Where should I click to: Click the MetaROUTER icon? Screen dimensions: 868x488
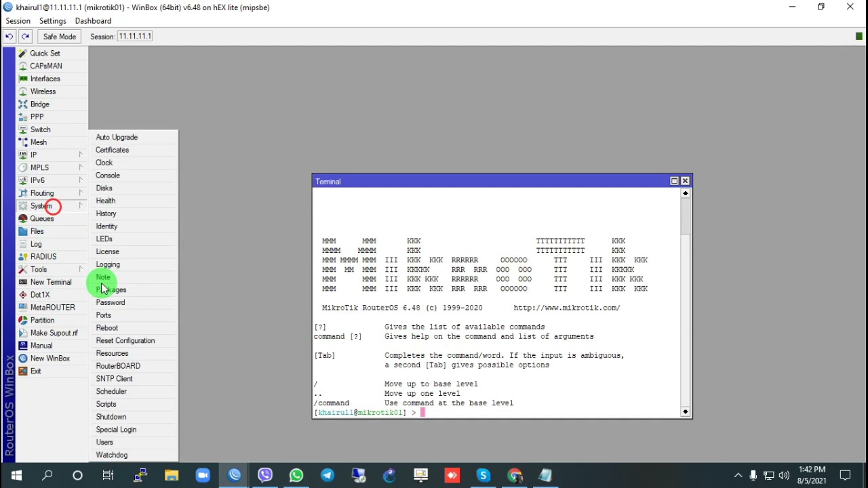(23, 308)
